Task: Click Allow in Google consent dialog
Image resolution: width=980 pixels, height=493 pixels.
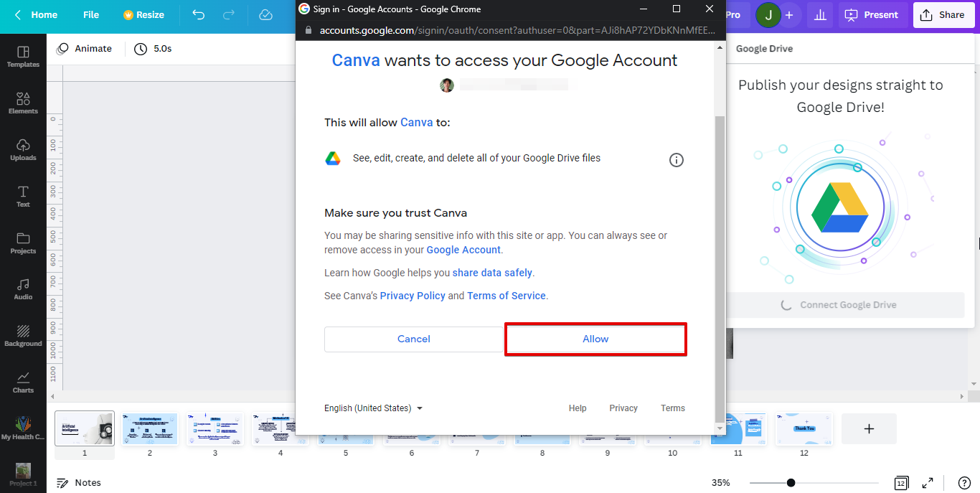Action: tap(595, 339)
